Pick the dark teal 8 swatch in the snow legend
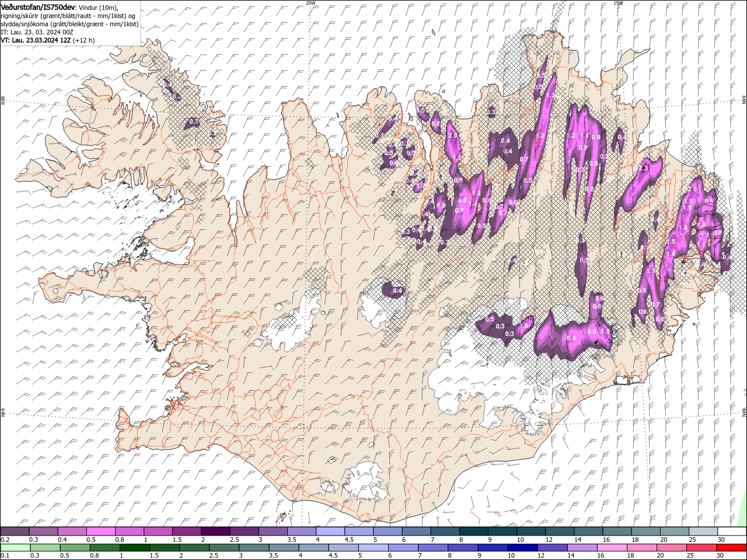 tap(474, 531)
